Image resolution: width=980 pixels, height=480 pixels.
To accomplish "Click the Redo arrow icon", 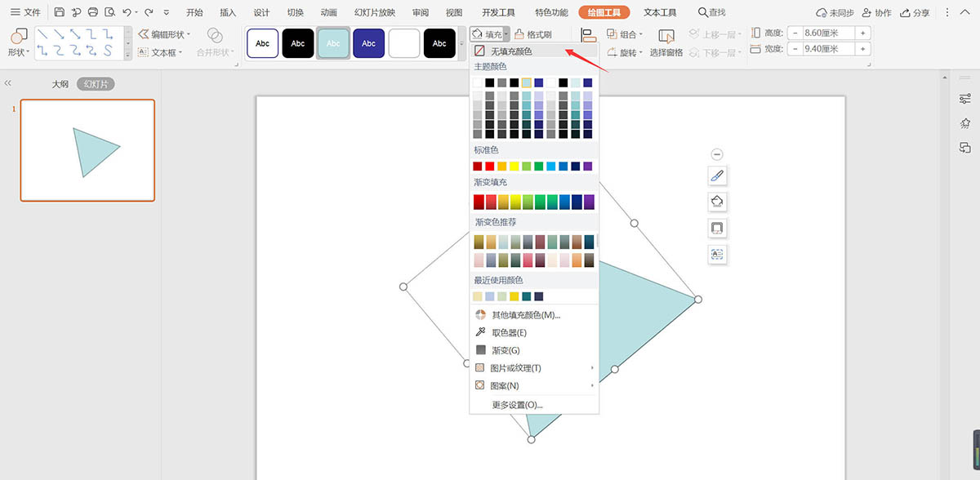I will (x=148, y=12).
